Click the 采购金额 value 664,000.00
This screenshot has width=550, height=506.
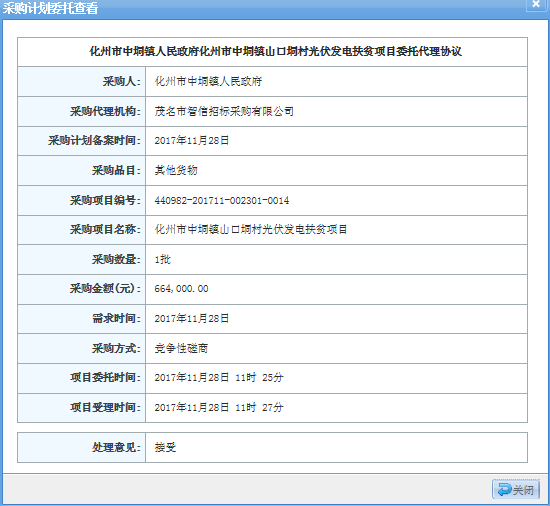click(181, 289)
